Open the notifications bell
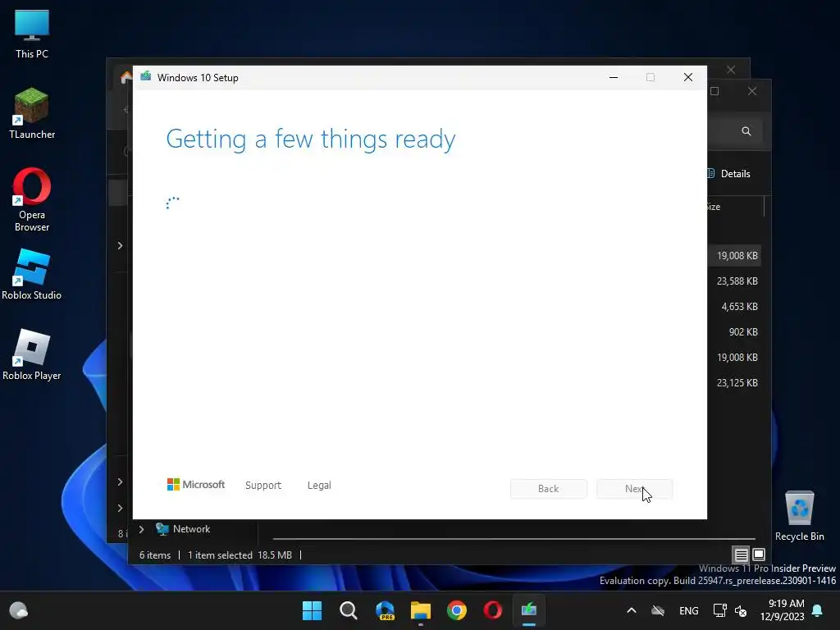Viewport: 840px width, 630px height. (818, 610)
